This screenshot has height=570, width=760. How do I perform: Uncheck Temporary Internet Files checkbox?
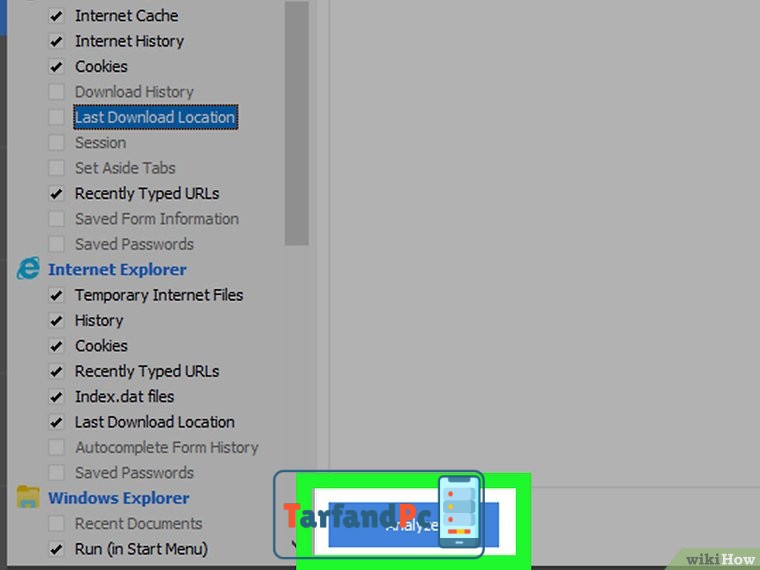click(56, 295)
